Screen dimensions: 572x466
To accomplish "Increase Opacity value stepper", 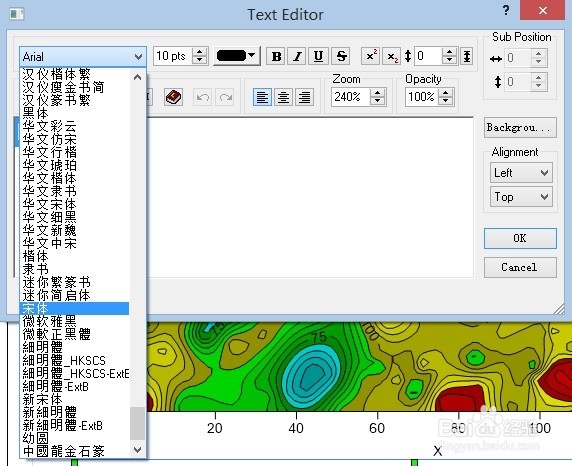I will (445, 93).
